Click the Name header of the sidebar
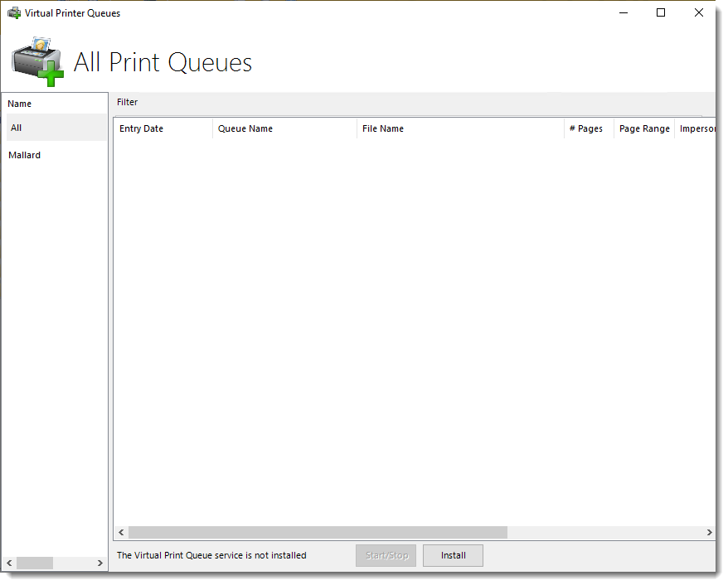 click(x=19, y=103)
